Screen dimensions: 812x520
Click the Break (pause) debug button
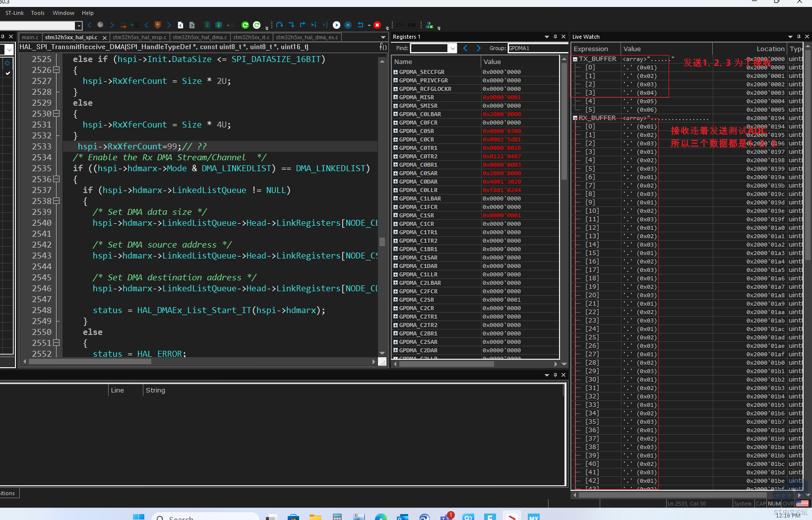tap(348, 25)
